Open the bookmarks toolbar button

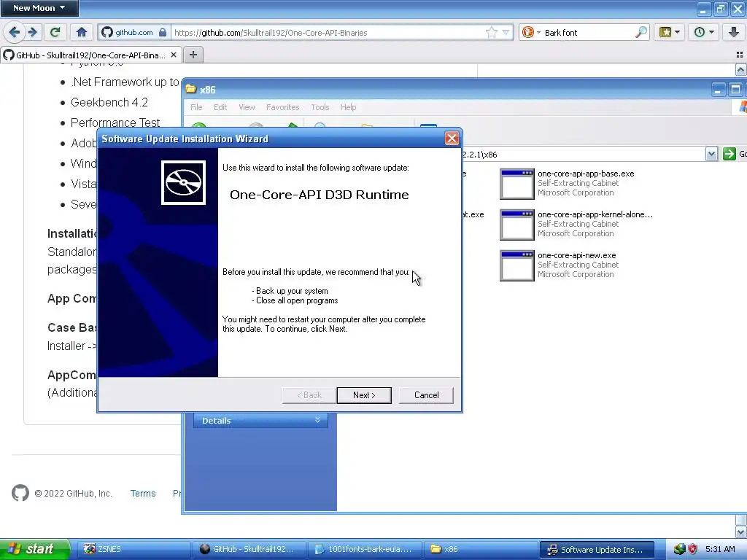click(669, 32)
